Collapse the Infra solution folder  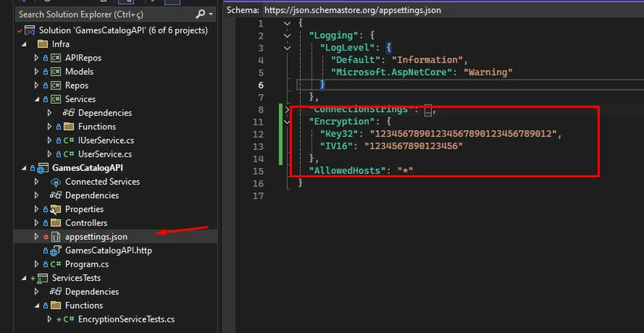(x=23, y=45)
